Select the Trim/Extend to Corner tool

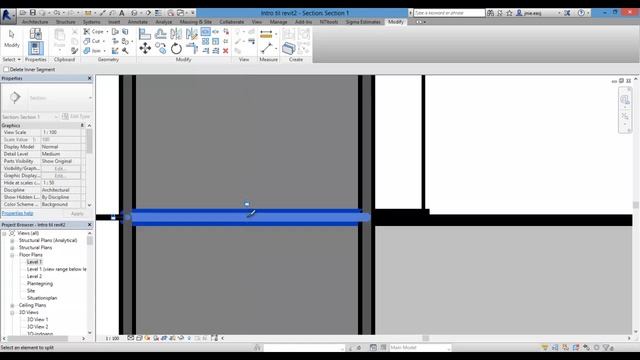pos(191,49)
